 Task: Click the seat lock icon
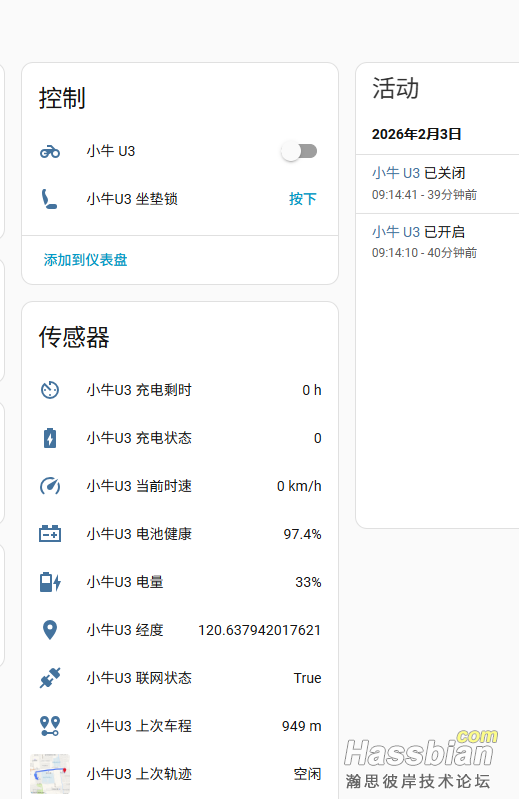click(49, 199)
